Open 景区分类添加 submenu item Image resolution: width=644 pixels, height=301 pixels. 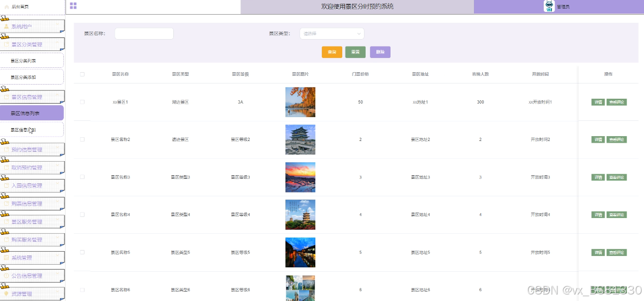point(31,77)
